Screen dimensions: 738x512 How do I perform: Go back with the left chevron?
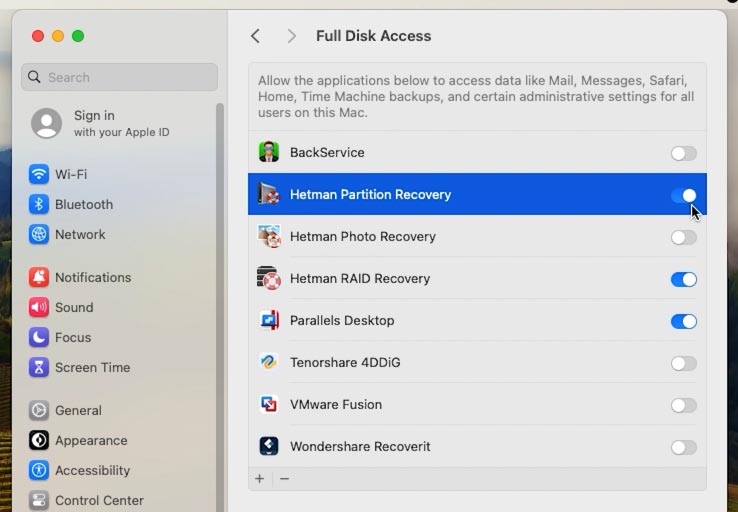pos(256,36)
